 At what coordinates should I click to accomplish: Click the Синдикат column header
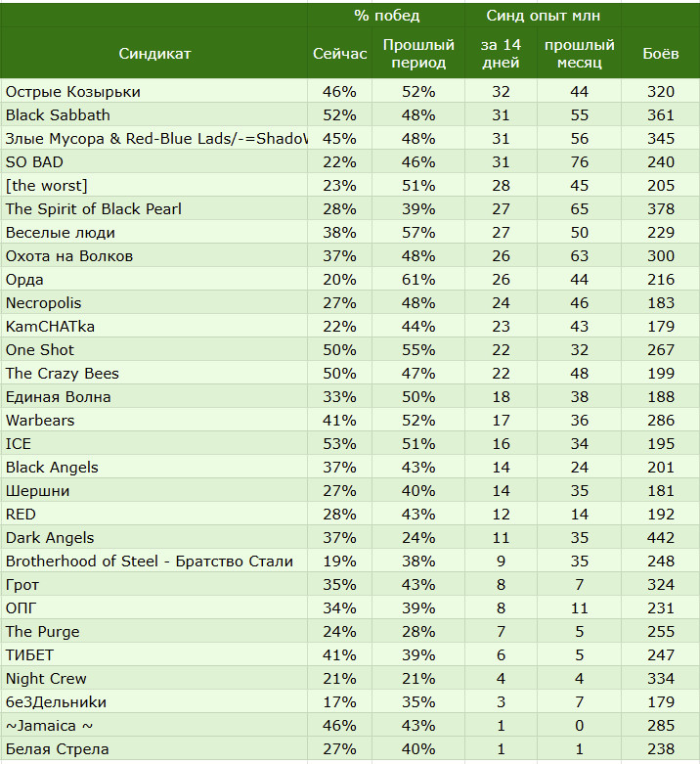pyautogui.click(x=154, y=54)
